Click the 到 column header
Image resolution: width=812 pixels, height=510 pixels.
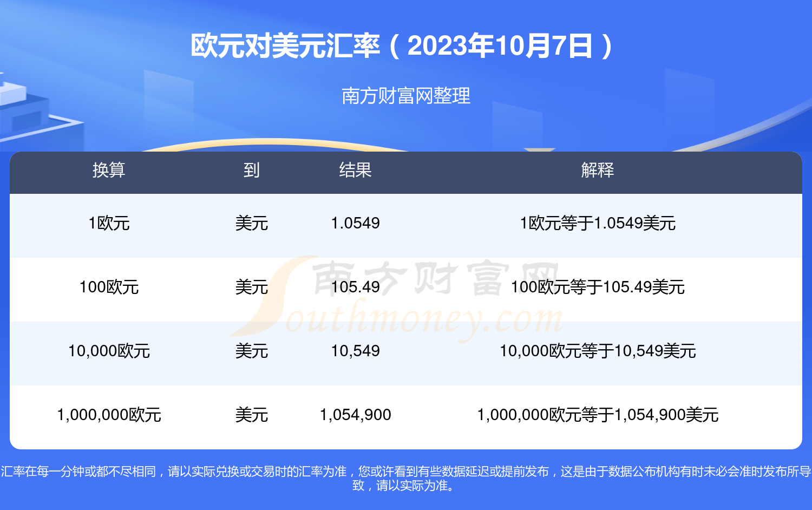252,170
